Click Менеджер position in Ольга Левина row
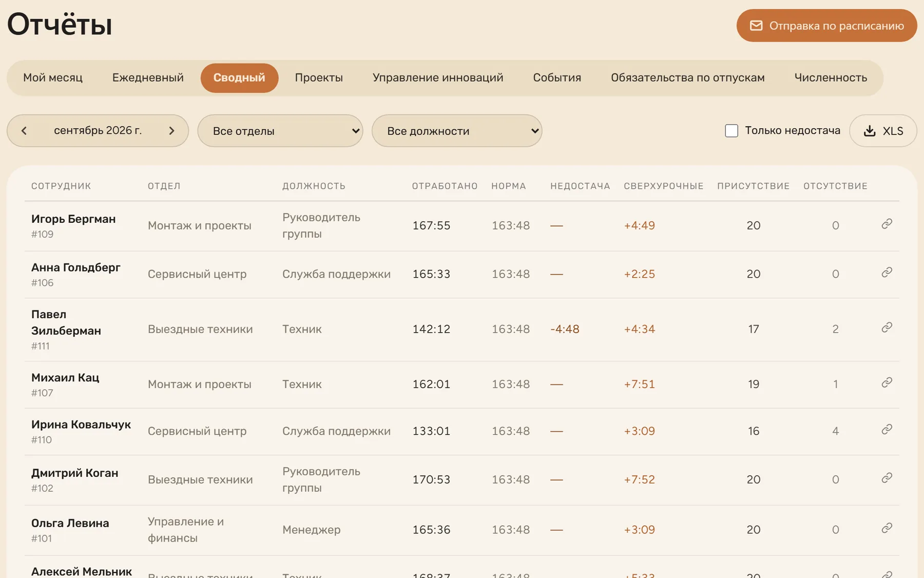This screenshot has width=924, height=578. pos(311,530)
